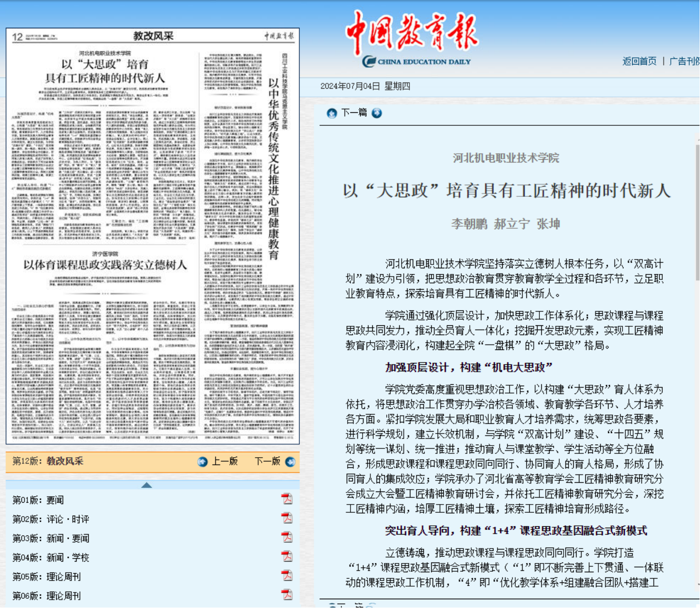Click the newspaper page 12 thumbnail image

pos(153,236)
